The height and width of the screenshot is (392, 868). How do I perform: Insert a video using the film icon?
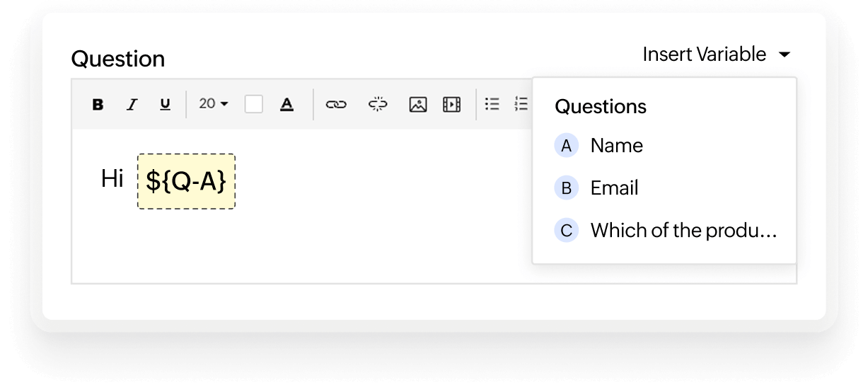coord(451,105)
